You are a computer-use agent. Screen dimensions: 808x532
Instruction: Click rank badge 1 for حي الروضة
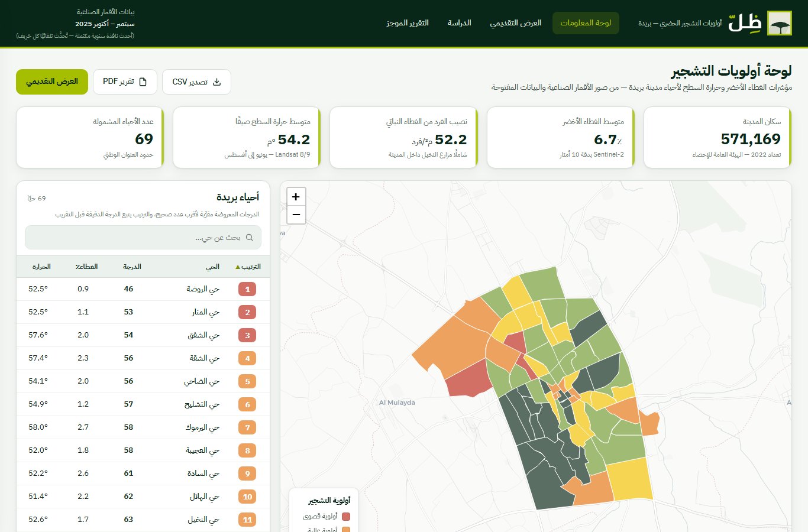[x=247, y=289]
